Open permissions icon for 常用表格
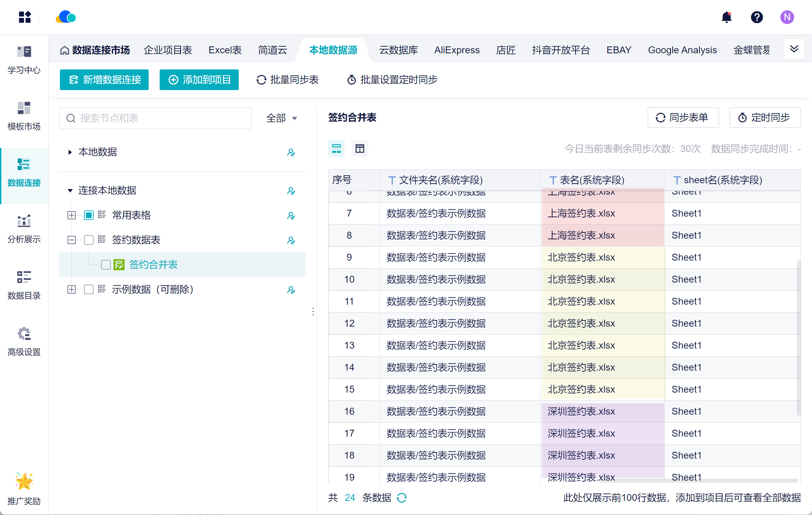This screenshot has height=515, width=812. tap(291, 216)
